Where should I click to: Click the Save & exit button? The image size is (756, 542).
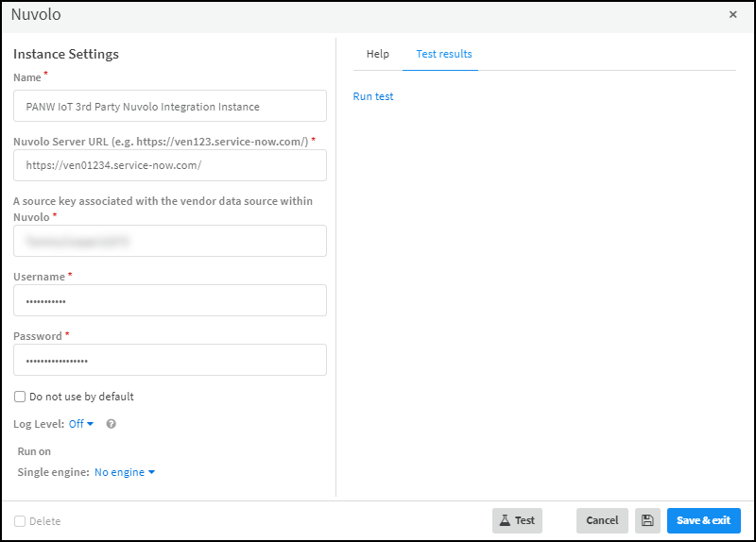(x=703, y=520)
